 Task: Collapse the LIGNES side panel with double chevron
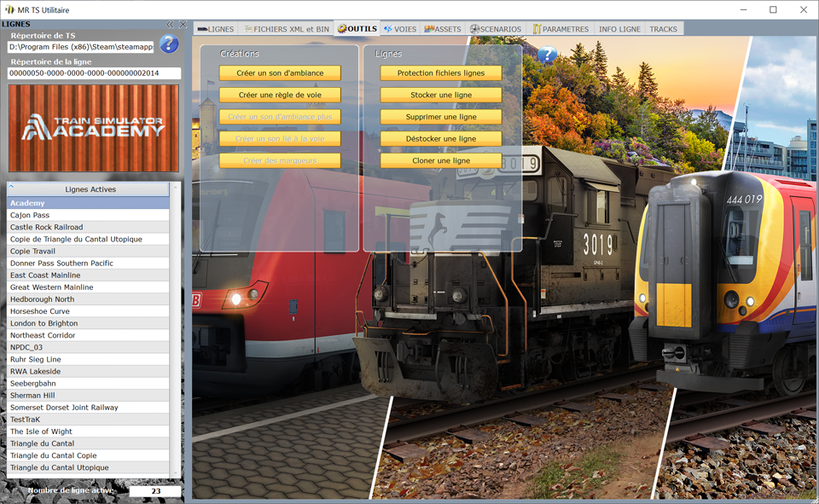click(x=170, y=24)
